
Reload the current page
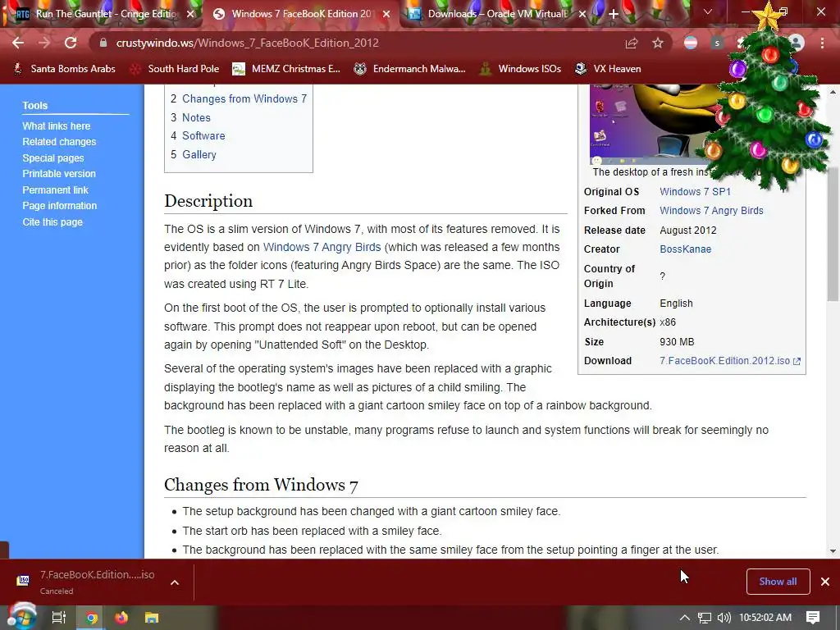tap(71, 43)
